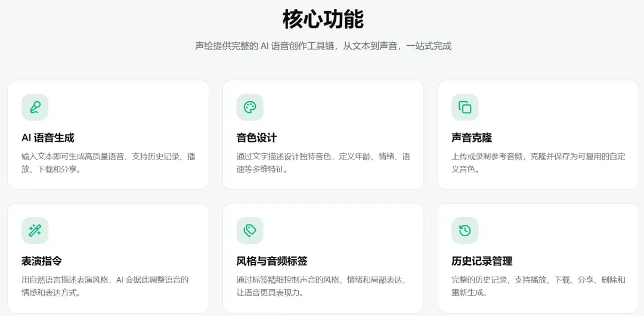This screenshot has width=644, height=316.
Task: Select the 音色设计 card title
Action: [256, 138]
